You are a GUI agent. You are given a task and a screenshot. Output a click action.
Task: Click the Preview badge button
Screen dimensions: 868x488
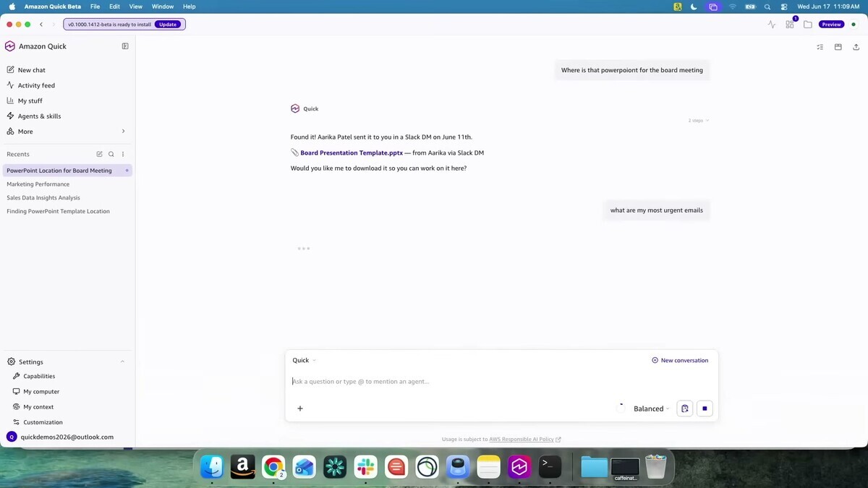tap(831, 25)
